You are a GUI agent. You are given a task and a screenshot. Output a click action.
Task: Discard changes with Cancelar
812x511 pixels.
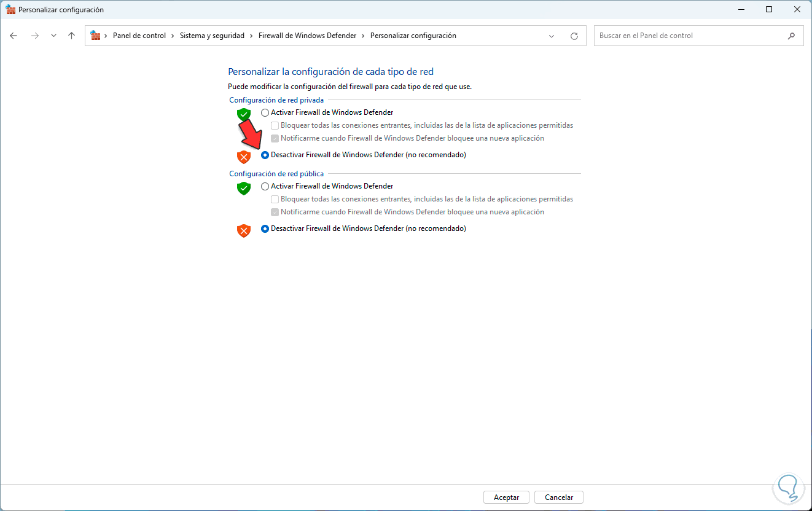tap(559, 497)
